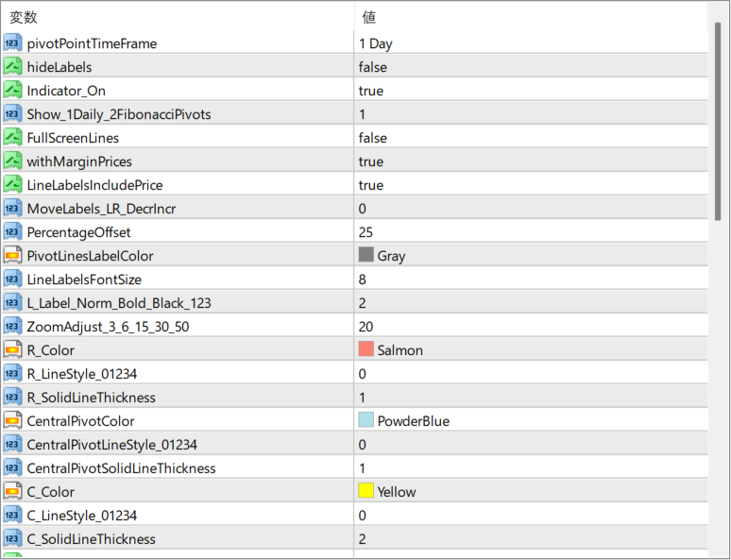Select the CentralPivotLineStyle_01234 parameter name
This screenshot has width=731, height=560.
pyautogui.click(x=111, y=445)
